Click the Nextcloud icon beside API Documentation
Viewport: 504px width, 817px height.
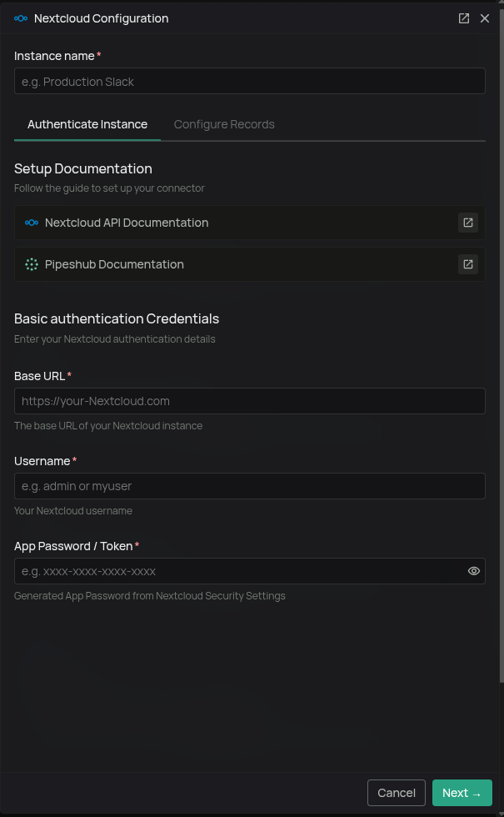(32, 223)
